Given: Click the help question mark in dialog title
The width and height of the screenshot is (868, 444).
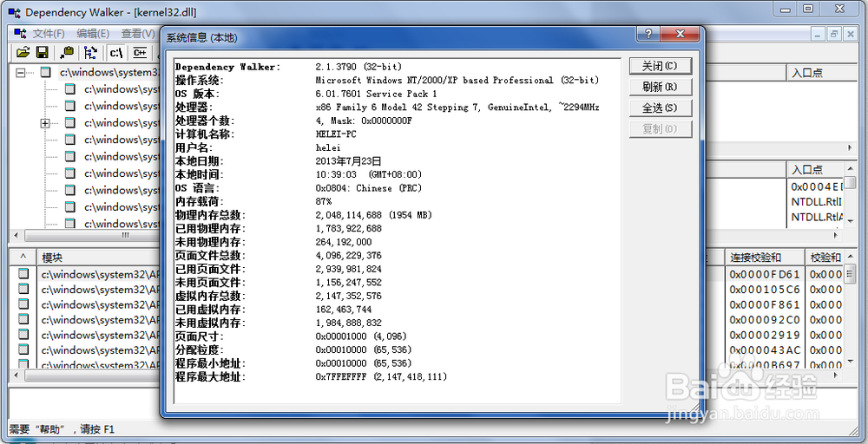Looking at the screenshot, I should 648,35.
